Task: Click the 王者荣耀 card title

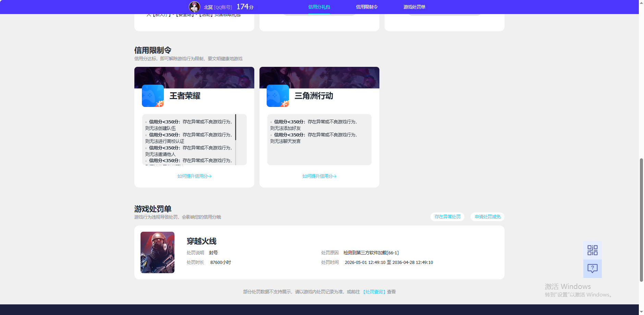Action: point(185,96)
